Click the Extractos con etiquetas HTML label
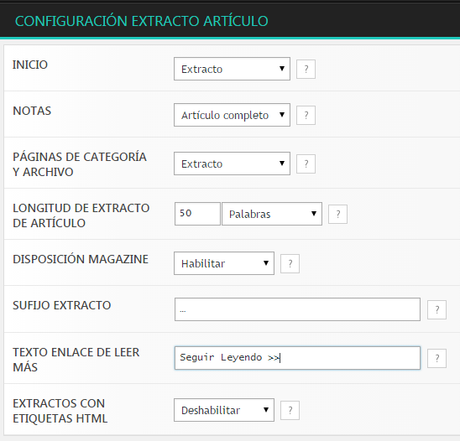The height and width of the screenshot is (441, 460). 60,411
